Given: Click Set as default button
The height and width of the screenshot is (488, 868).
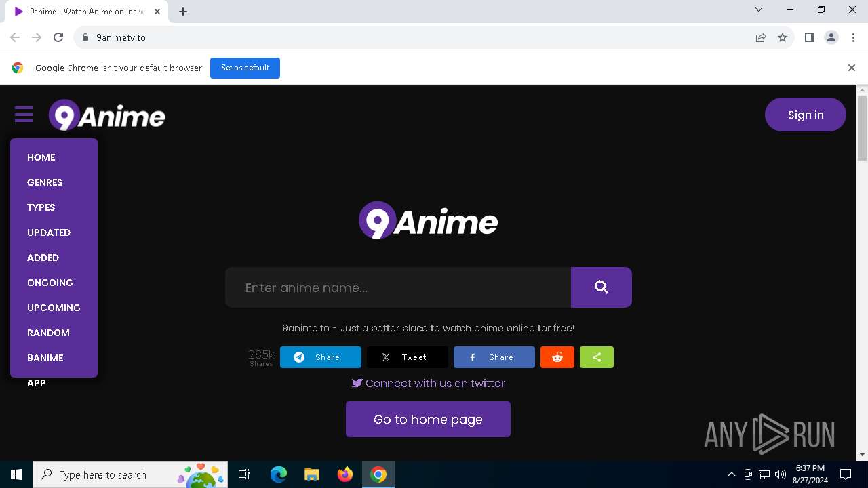Looking at the screenshot, I should pyautogui.click(x=245, y=68).
